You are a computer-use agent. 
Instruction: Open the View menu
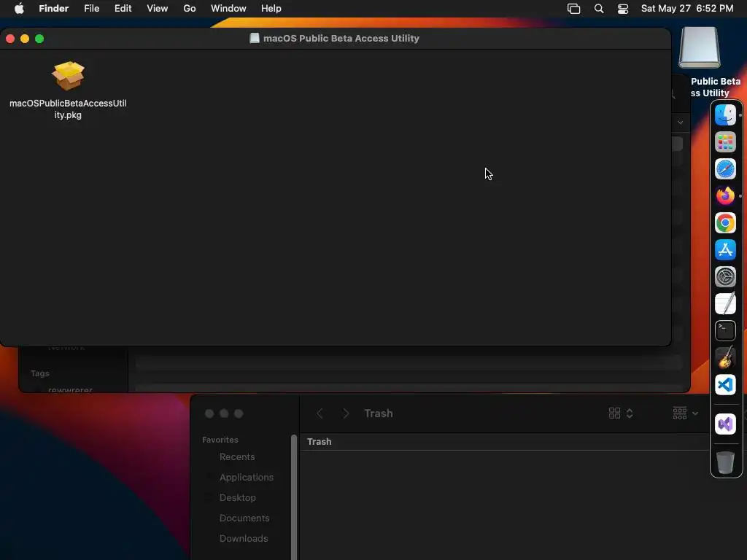pos(158,9)
